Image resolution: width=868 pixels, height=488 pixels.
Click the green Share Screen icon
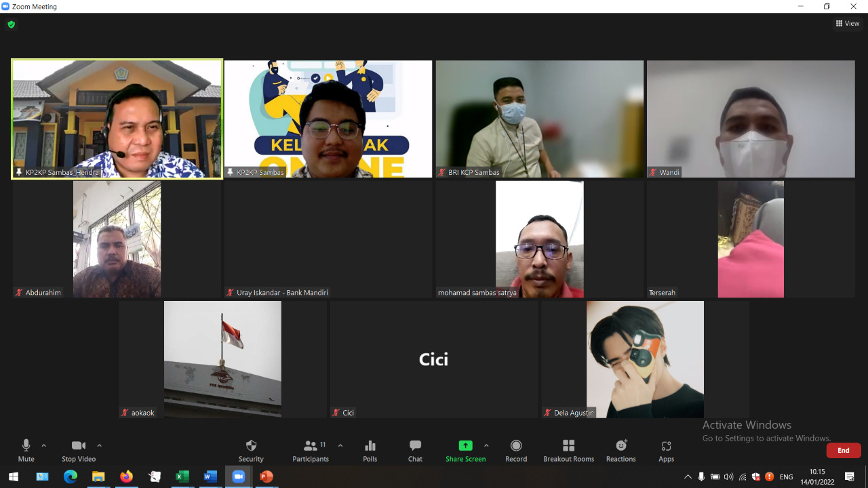(465, 446)
